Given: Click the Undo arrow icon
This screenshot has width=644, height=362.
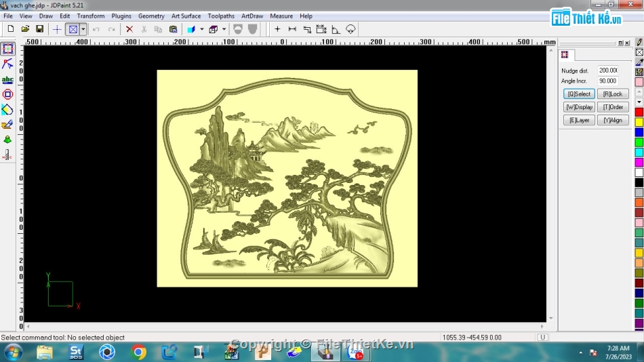Looking at the screenshot, I should click(x=96, y=29).
